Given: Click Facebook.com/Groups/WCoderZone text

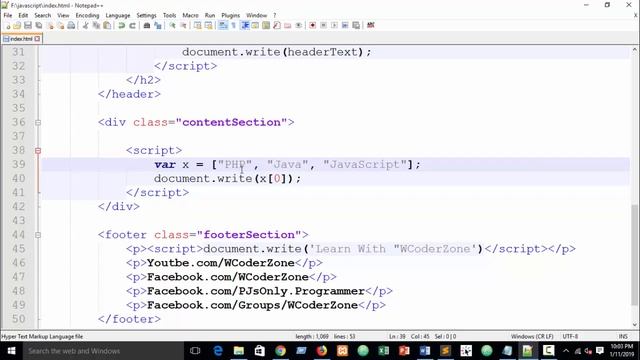Looking at the screenshot, I should [x=252, y=305].
